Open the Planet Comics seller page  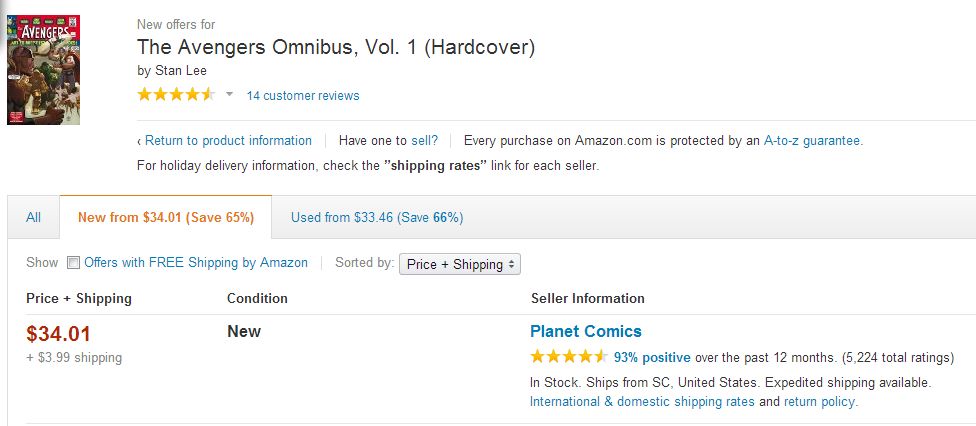click(x=586, y=331)
